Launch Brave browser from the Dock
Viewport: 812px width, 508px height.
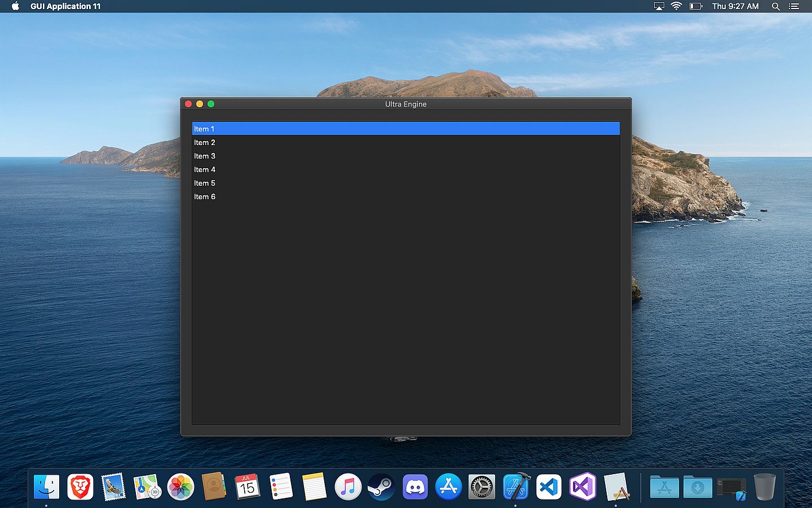coord(80,487)
